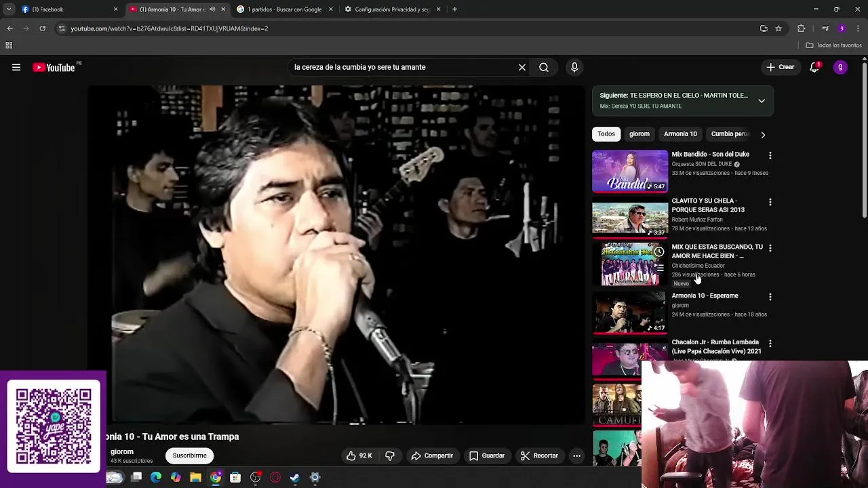This screenshot has height=488, width=868.
Task: Select the Cumbia peruana filter chip
Action: tap(730, 134)
